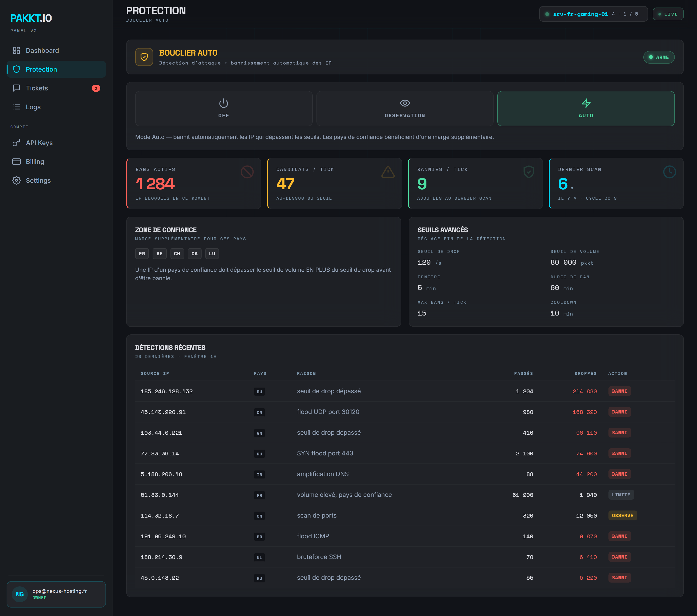Click the OBSERVÉ badge for 114.32.18.7
Viewport: 697px width, 616px height.
[x=623, y=515]
